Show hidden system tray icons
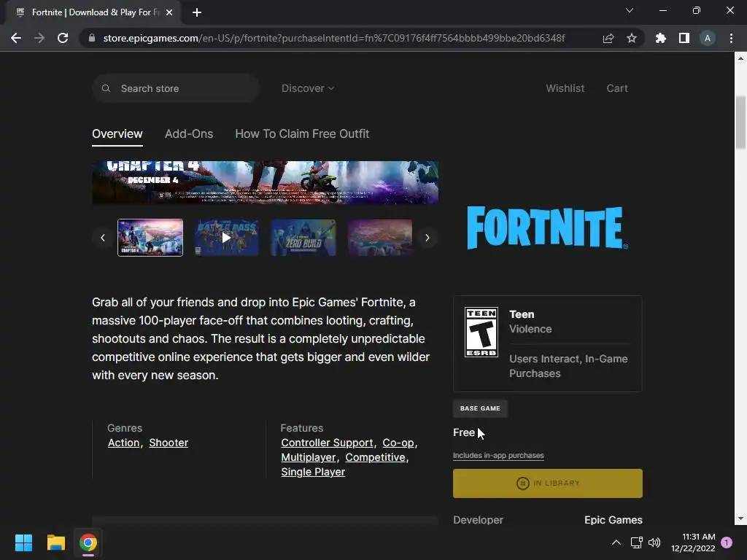The height and width of the screenshot is (560, 747). coord(616,542)
